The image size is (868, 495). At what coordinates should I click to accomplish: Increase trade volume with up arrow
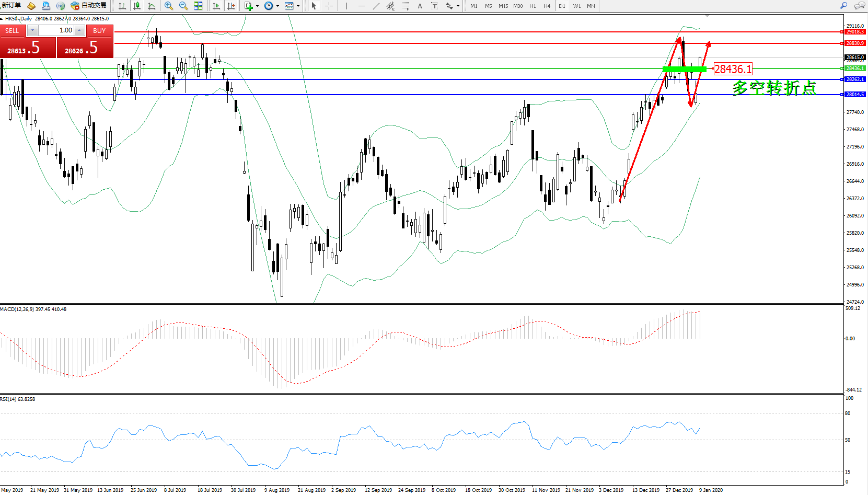point(79,31)
